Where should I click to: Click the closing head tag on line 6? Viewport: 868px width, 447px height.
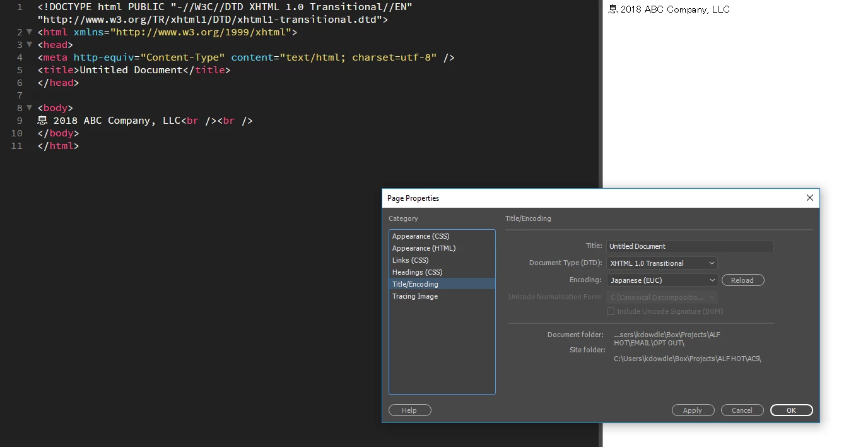pos(59,83)
